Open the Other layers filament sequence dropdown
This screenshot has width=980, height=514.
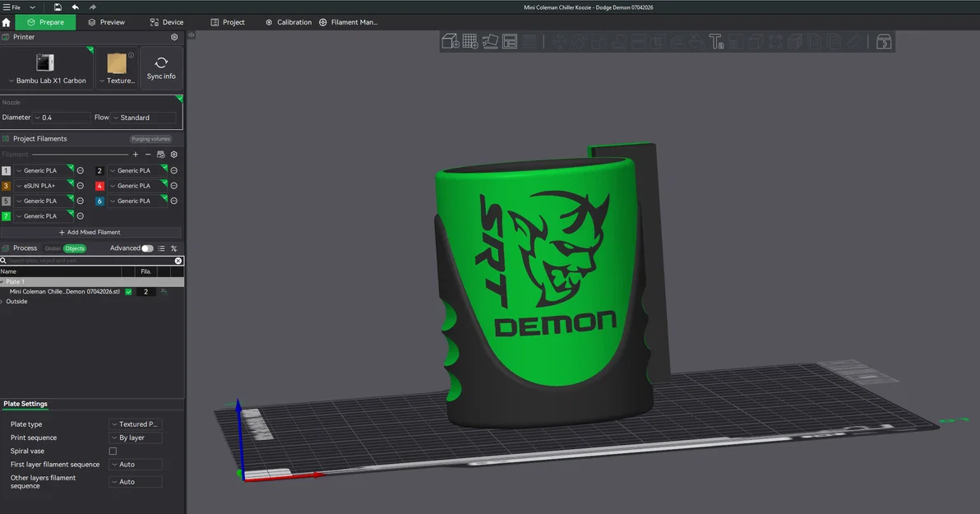click(136, 482)
